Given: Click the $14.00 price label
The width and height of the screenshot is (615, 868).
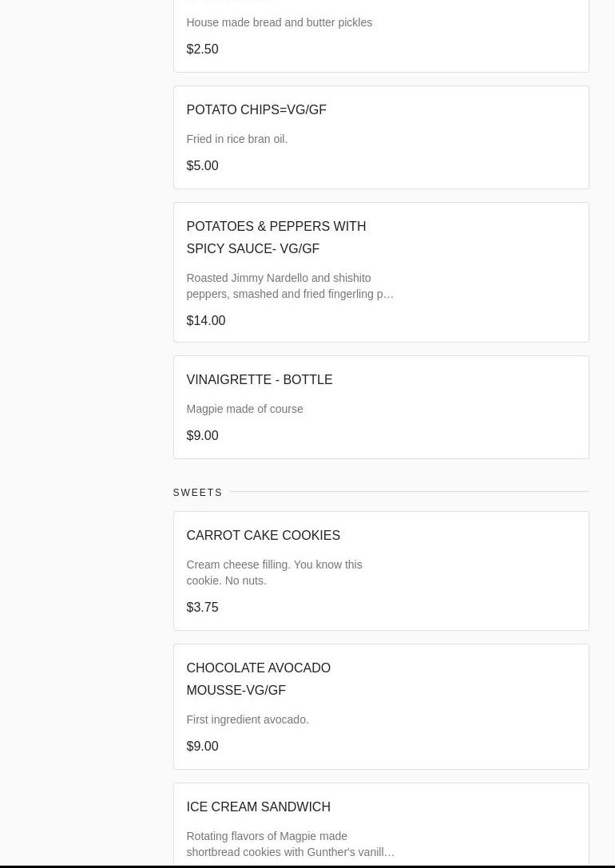Looking at the screenshot, I should pos(205,321).
